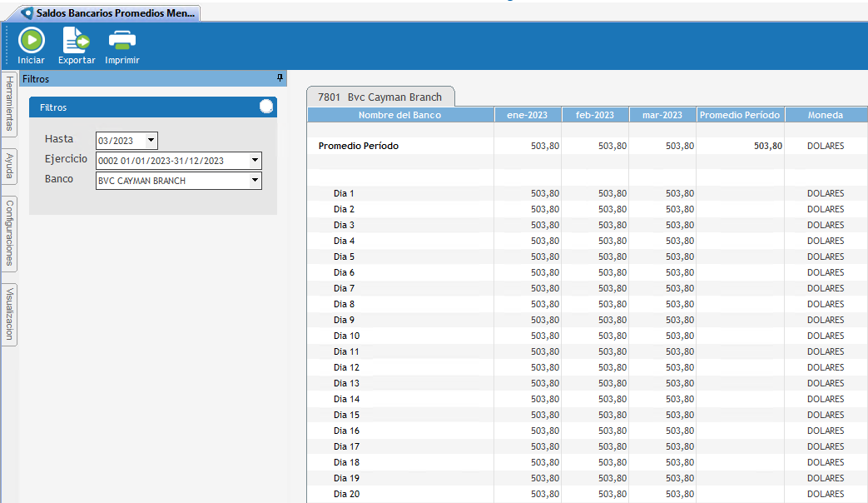Select the Dia 8 row label
This screenshot has width=868, height=503.
[x=344, y=304]
